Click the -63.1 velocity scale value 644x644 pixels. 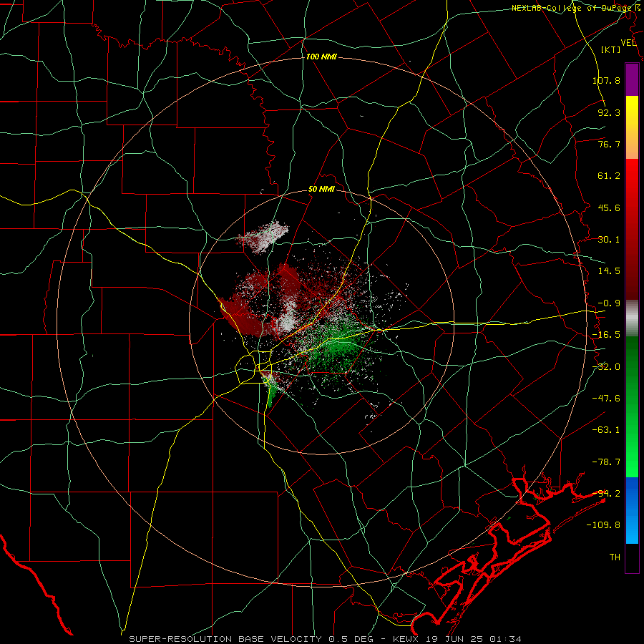[x=606, y=430]
